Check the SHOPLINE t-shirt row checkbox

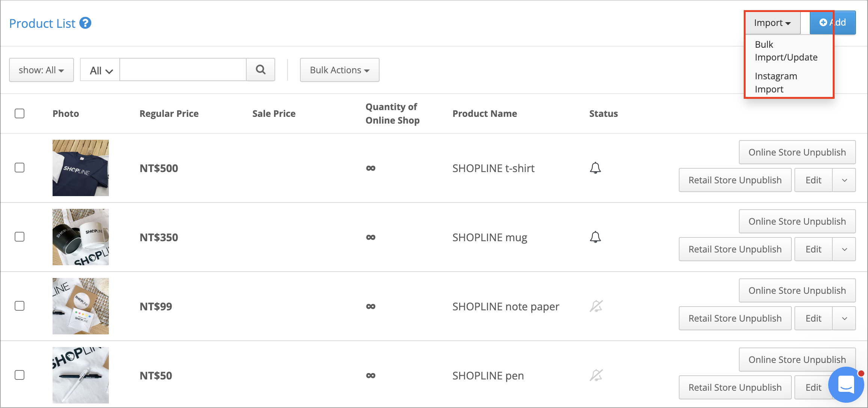coord(20,168)
